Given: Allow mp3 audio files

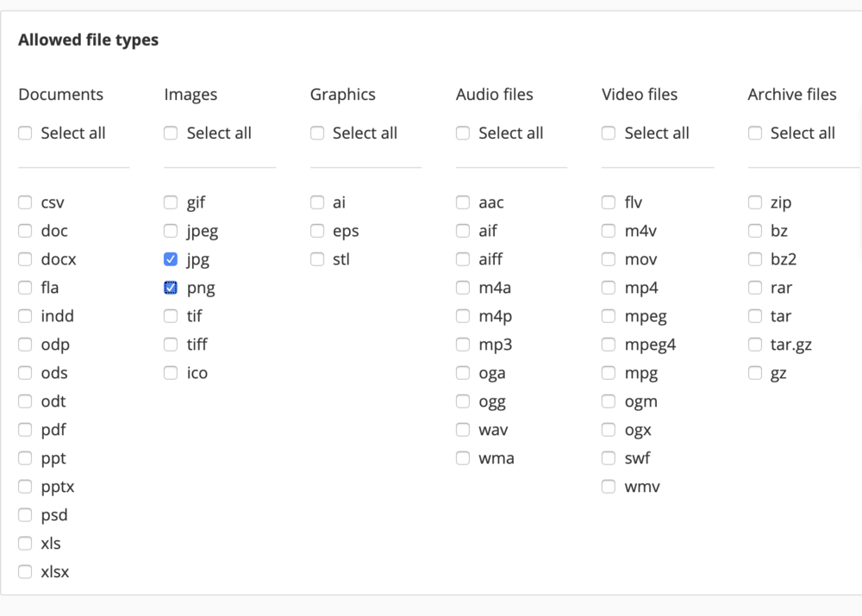Looking at the screenshot, I should 463,344.
